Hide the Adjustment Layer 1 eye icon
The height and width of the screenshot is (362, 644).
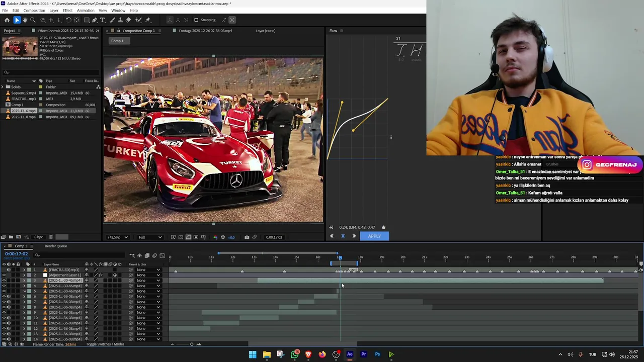(x=4, y=275)
